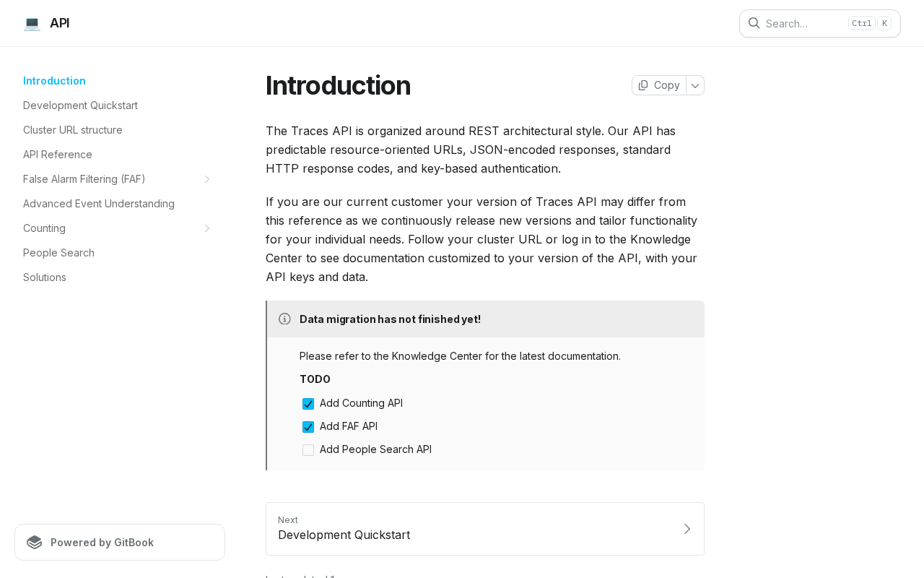
Task: Expand the False Alarm Filtering (FAF) section
Action: click(x=207, y=179)
